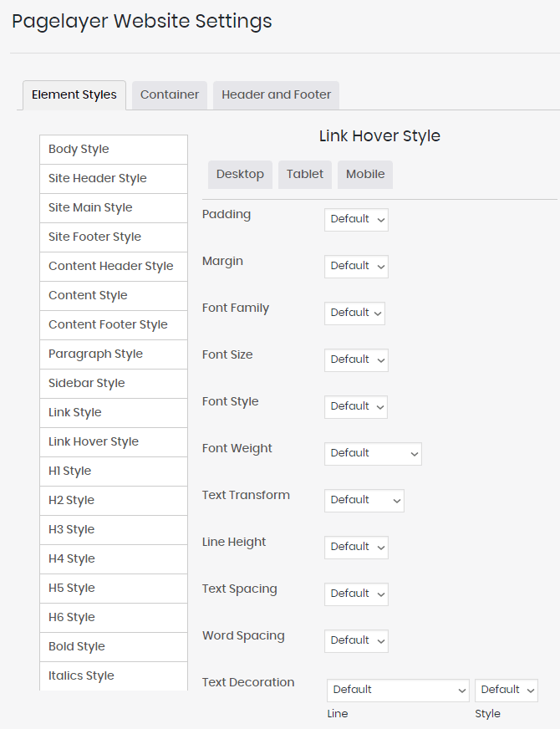Open Site Header Style settings

point(114,179)
